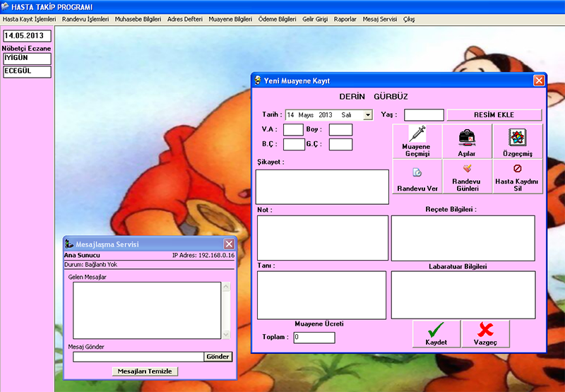The height and width of the screenshot is (392, 565).
Task: Open Mesaj Servisi menu
Action: [380, 19]
